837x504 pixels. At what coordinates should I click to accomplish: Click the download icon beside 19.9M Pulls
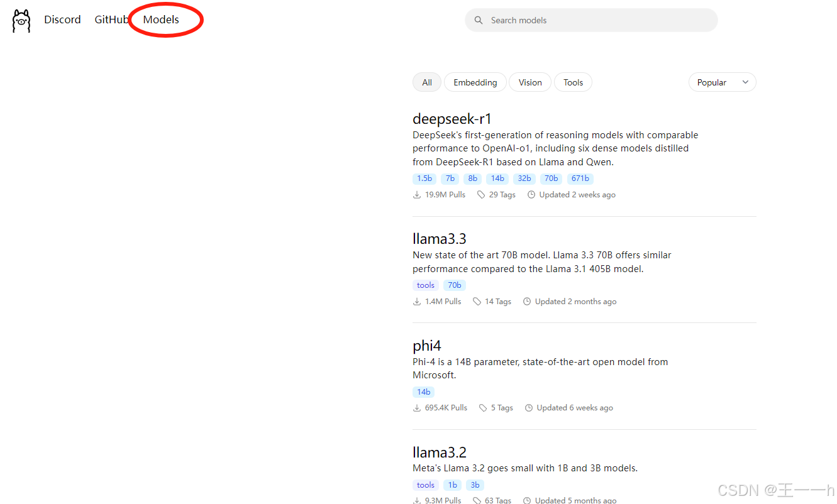coord(417,195)
